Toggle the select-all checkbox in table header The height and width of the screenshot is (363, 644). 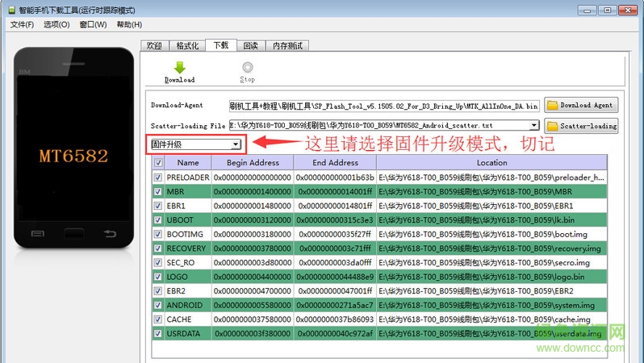pos(157,162)
